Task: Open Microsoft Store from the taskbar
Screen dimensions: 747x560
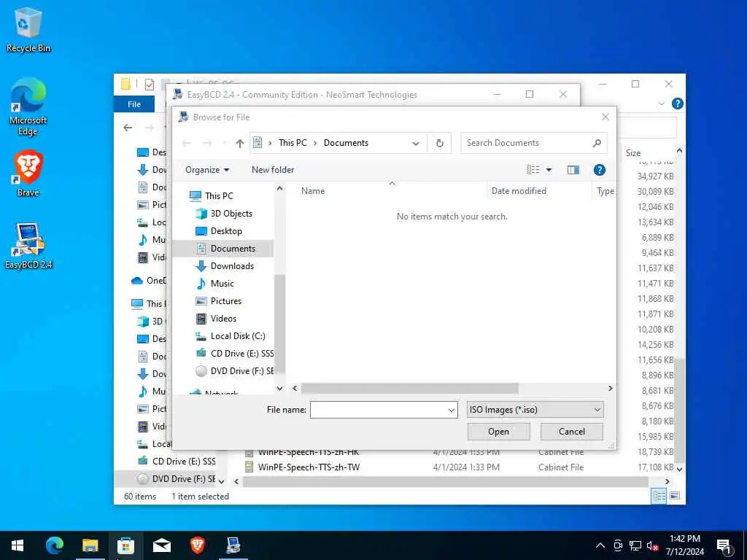Action: pyautogui.click(x=125, y=545)
